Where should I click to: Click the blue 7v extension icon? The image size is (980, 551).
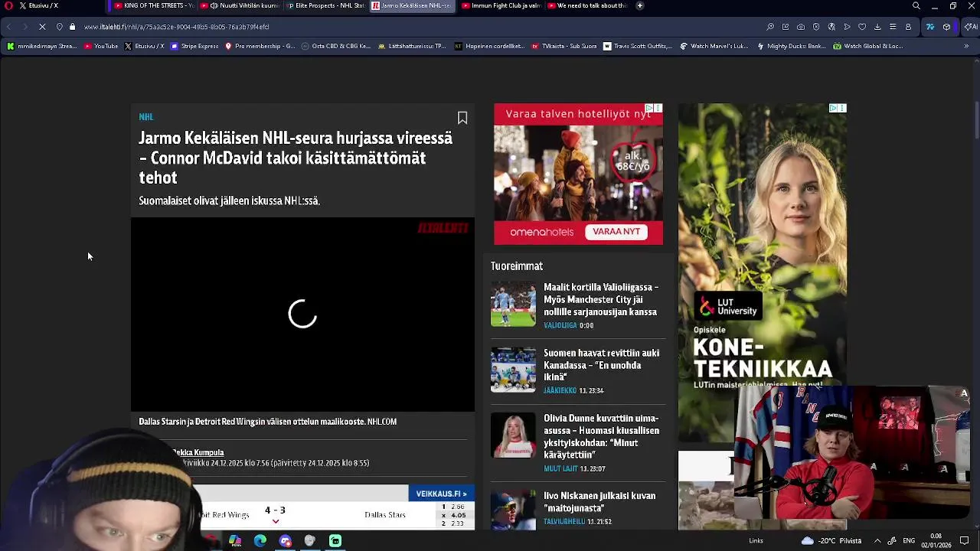(x=930, y=27)
